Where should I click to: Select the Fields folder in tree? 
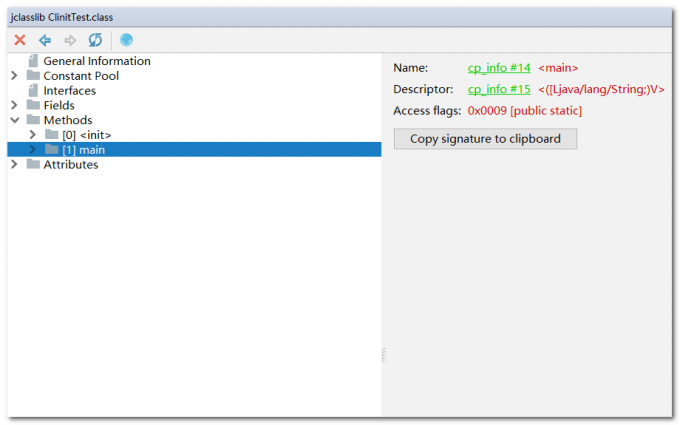[x=58, y=105]
